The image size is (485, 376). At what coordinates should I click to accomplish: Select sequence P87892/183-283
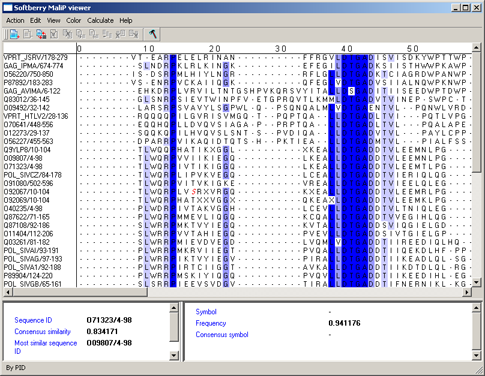(28, 82)
